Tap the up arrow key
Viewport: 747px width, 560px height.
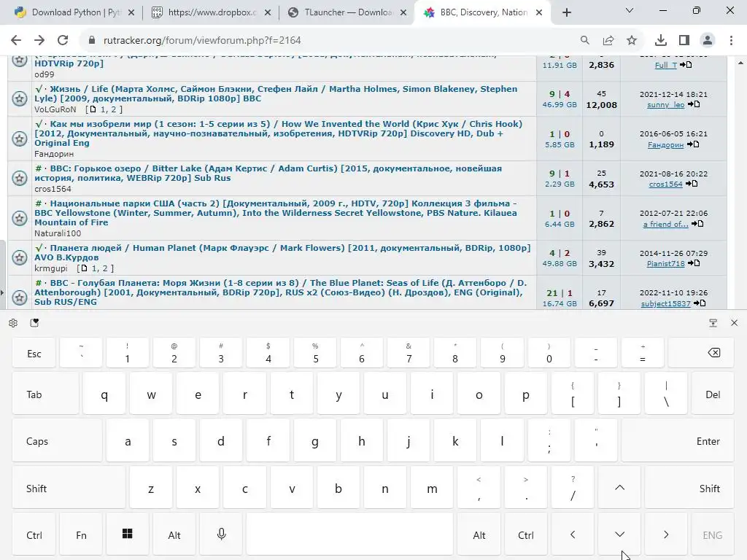619,488
